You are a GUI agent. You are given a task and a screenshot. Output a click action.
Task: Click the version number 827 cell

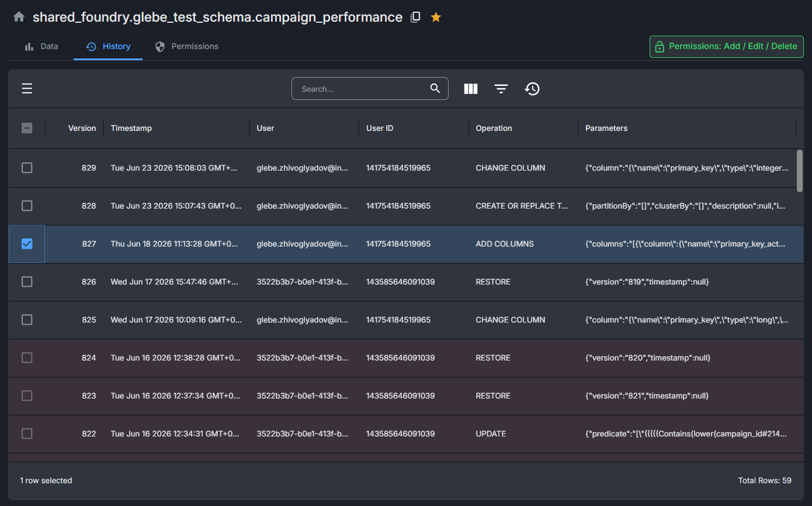tap(89, 244)
